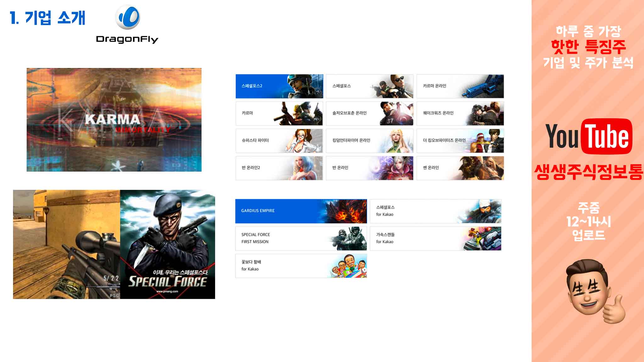Image resolution: width=644 pixels, height=362 pixels.
Task: Open SPECIAL FORCE FIRST MISSION tile
Action: click(301, 238)
